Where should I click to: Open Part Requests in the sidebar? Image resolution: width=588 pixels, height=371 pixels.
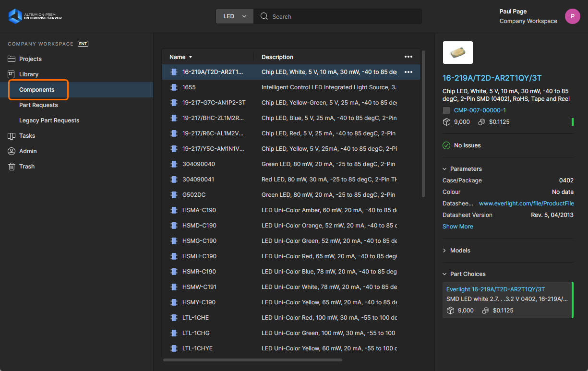point(38,105)
